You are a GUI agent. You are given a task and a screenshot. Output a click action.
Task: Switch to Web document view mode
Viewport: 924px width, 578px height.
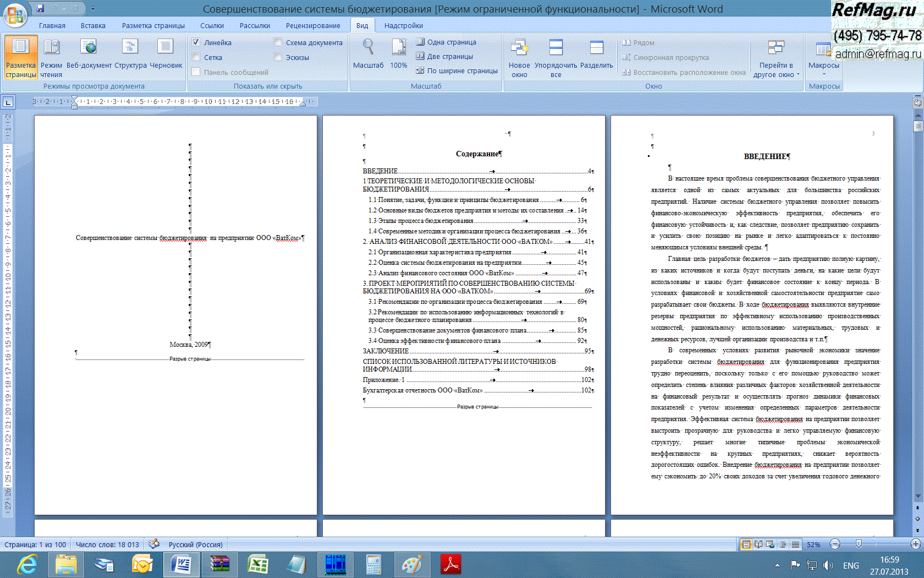click(89, 55)
